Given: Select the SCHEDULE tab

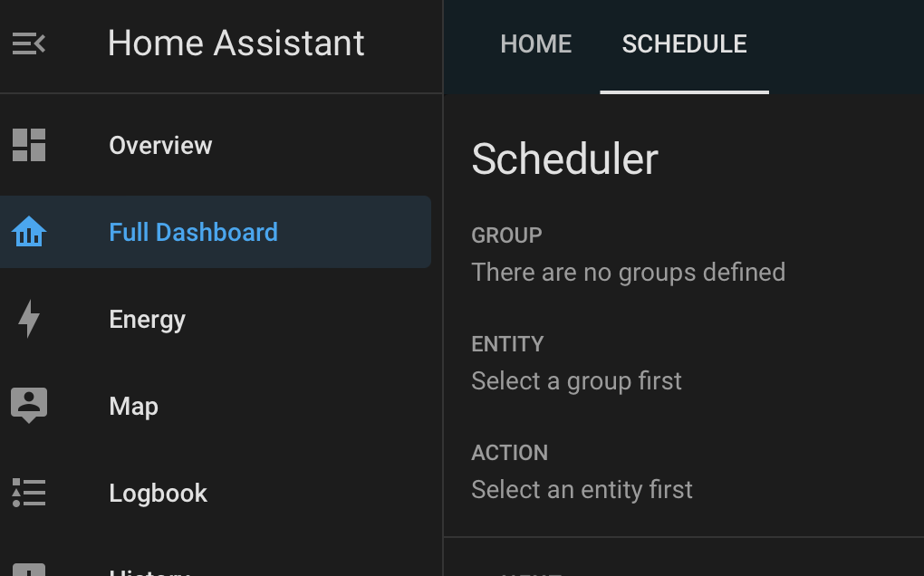Looking at the screenshot, I should click(684, 43).
